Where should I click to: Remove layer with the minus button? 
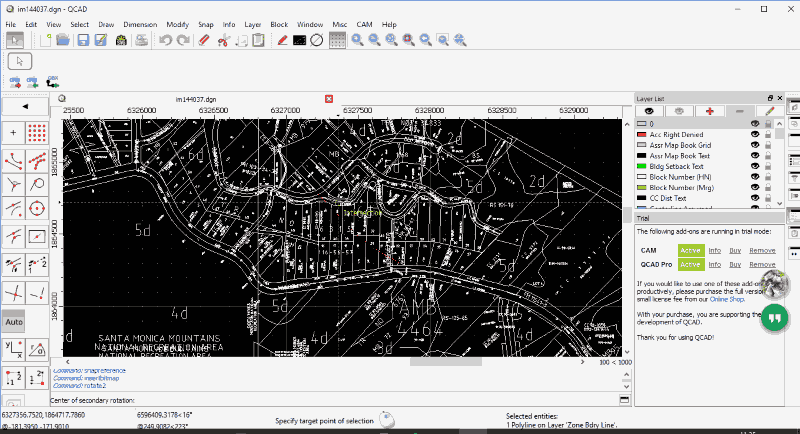tap(739, 111)
